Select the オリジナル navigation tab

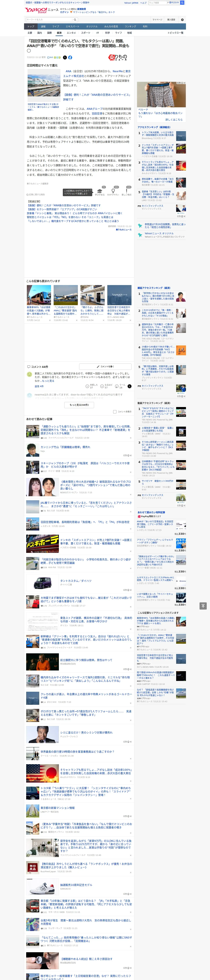click(x=92, y=27)
